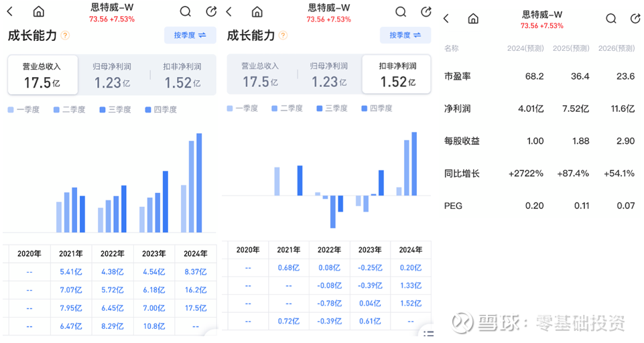Tap search icon in the left panel
Viewport: 644px width, 343px height.
(x=186, y=11)
